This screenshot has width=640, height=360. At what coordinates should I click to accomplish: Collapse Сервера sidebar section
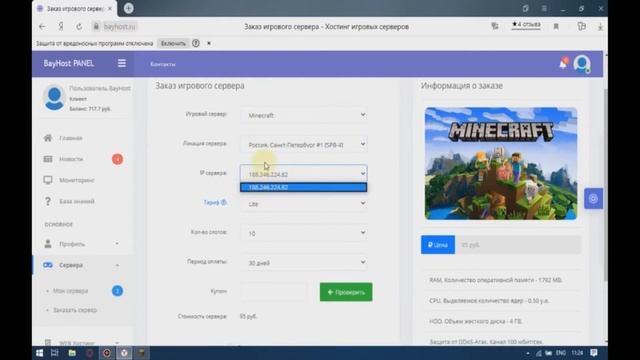tap(83, 265)
